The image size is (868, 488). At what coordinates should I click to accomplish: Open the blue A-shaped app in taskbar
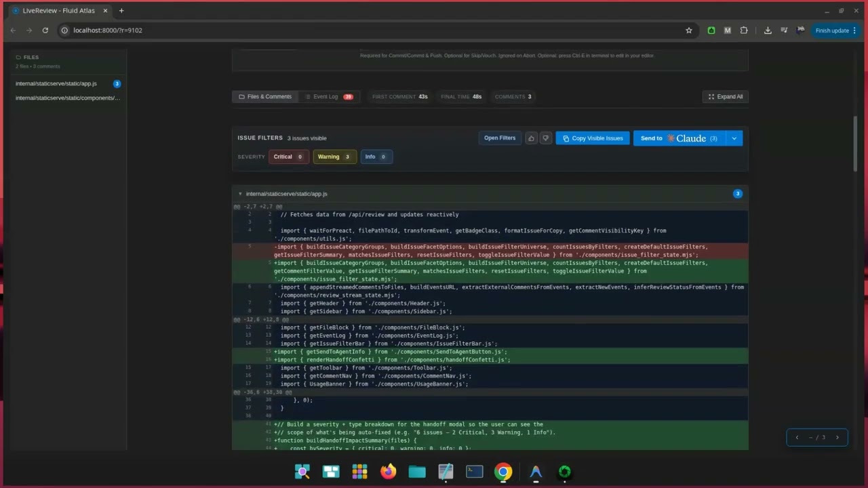(536, 472)
